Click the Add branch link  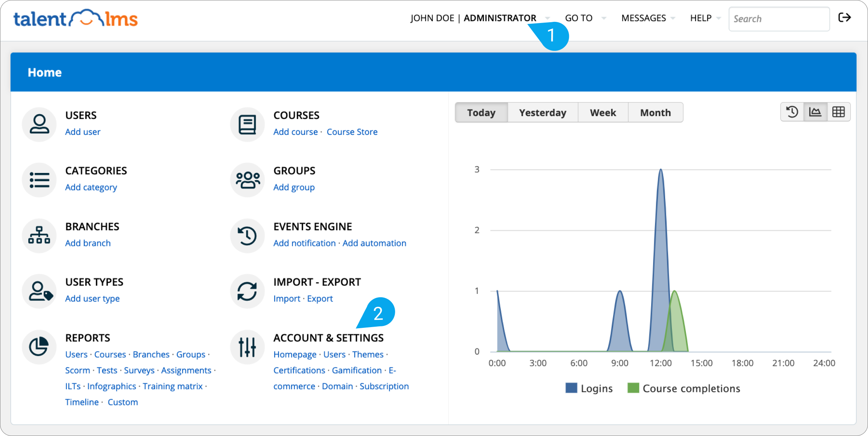88,243
